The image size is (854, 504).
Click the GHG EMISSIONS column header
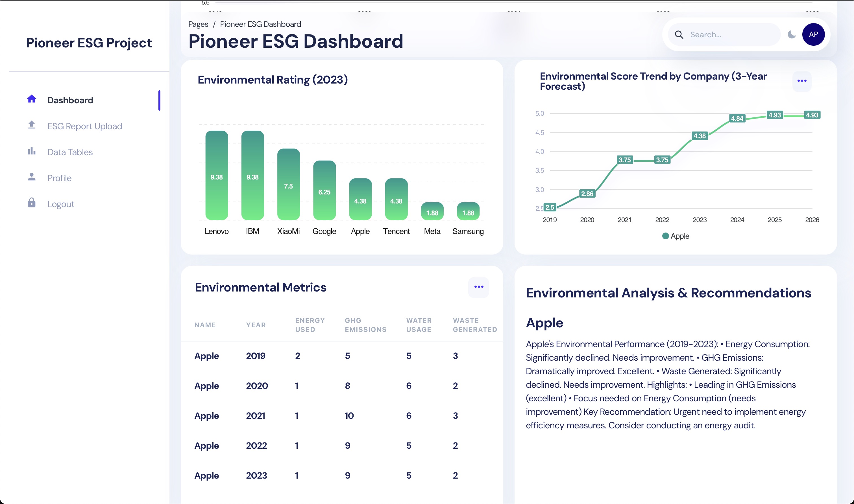coord(366,325)
